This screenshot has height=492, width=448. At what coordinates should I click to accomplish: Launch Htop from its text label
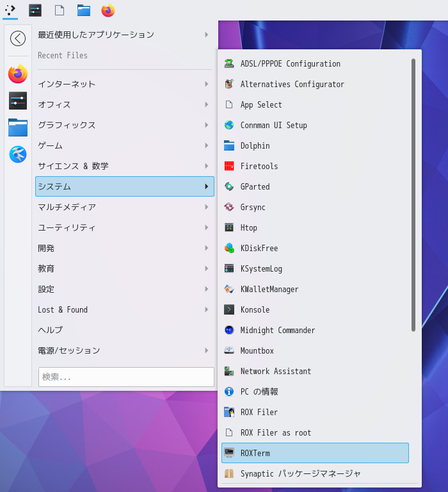(x=248, y=228)
